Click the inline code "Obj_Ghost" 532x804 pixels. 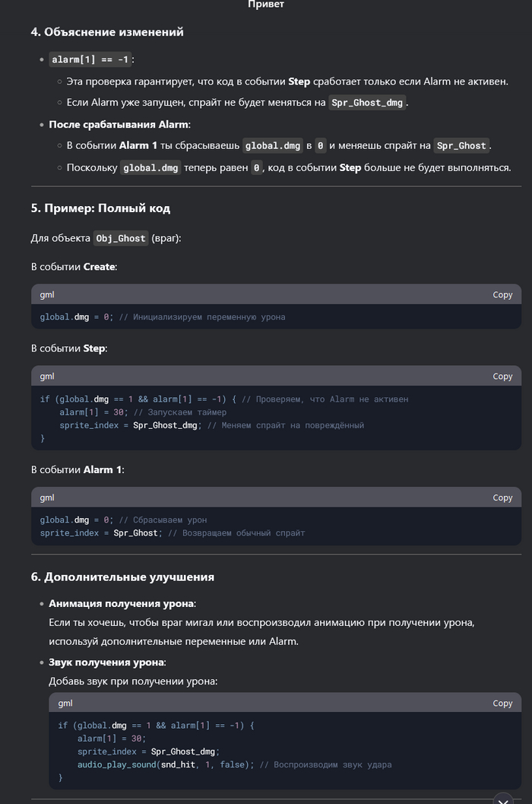pos(121,238)
